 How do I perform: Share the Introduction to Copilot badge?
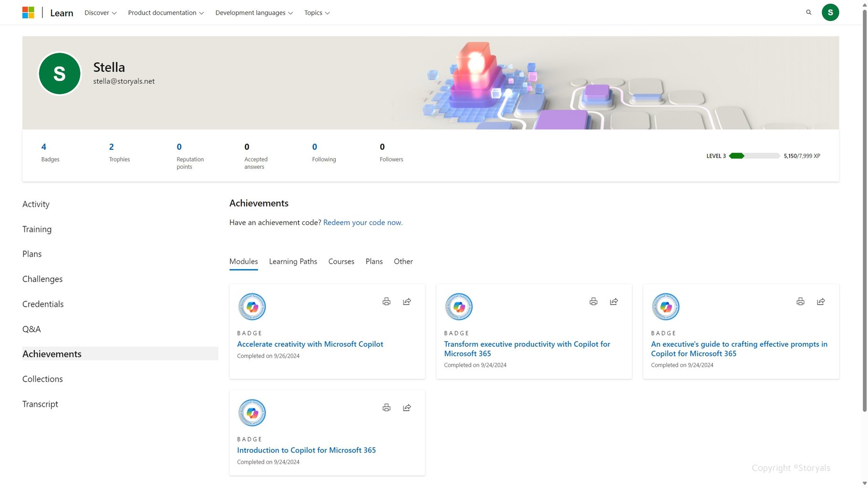pos(407,407)
